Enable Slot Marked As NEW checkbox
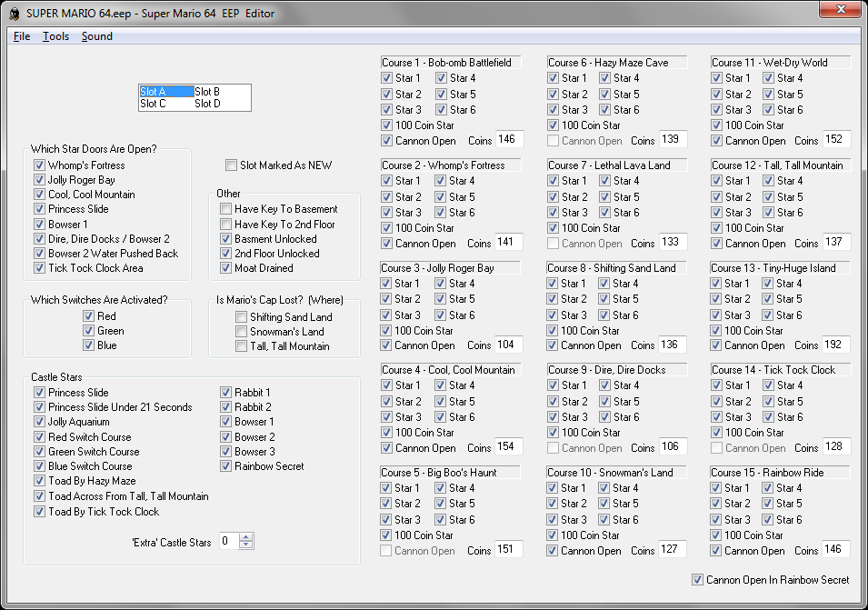The height and width of the screenshot is (610, 868). tap(232, 165)
